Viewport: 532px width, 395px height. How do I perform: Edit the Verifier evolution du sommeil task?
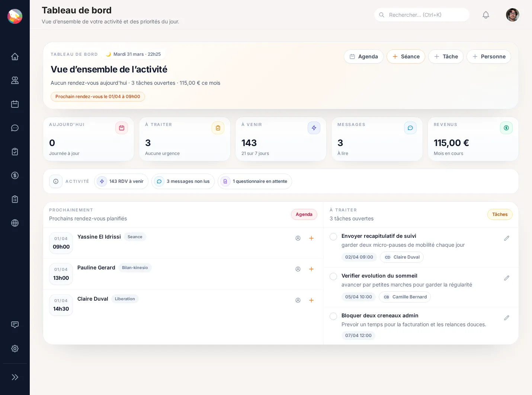pyautogui.click(x=507, y=278)
